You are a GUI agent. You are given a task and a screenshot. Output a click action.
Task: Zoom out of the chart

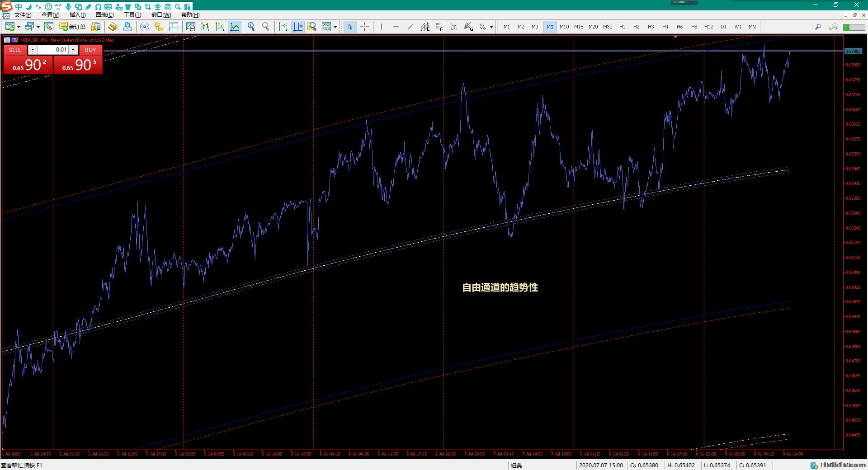coord(266,27)
